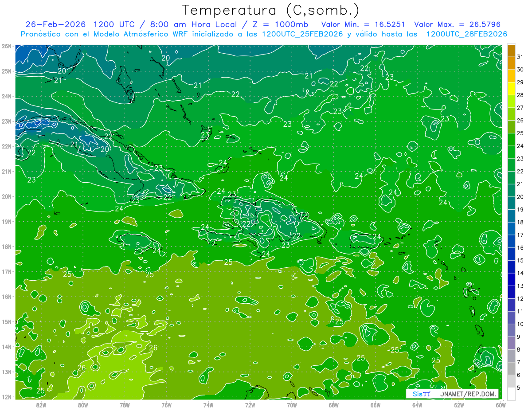This screenshot has width=532, height=411.
Task: Click the longitude axis label "70W"
Action: click(292, 405)
